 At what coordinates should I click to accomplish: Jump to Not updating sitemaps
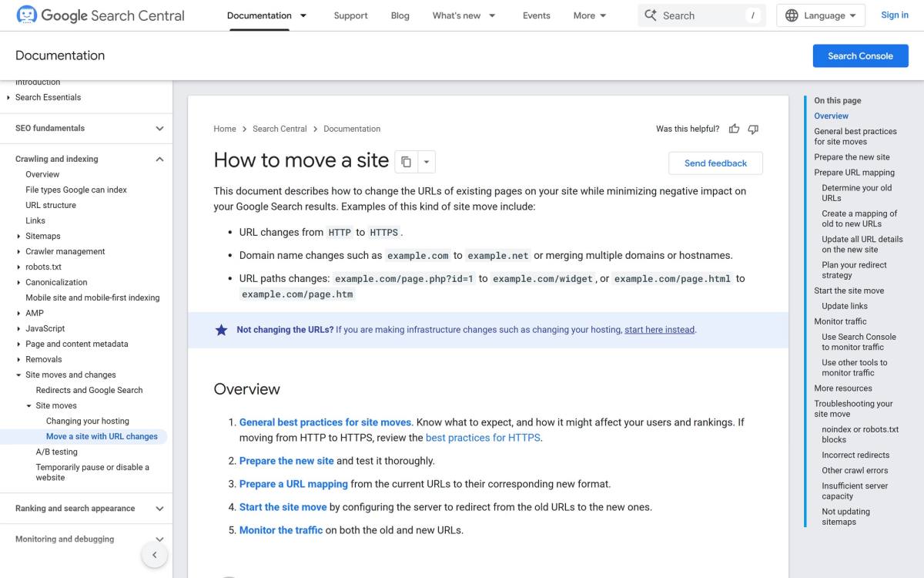845,516
